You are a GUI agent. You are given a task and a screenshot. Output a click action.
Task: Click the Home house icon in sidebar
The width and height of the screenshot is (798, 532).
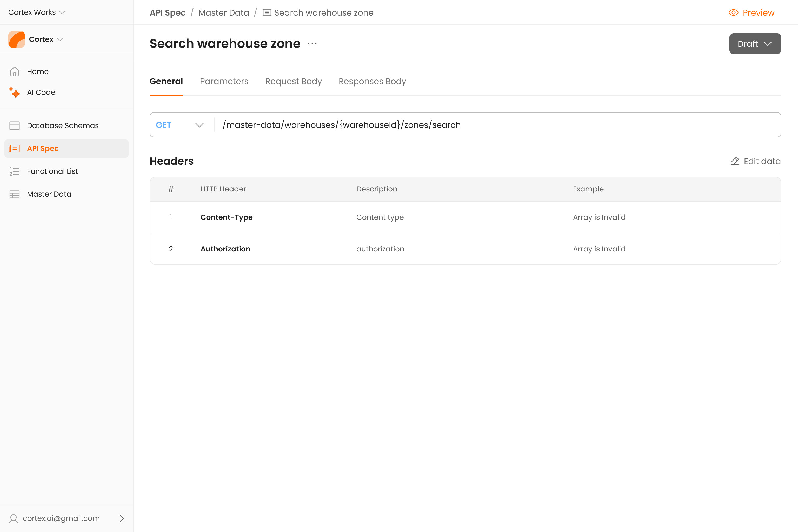tap(14, 72)
